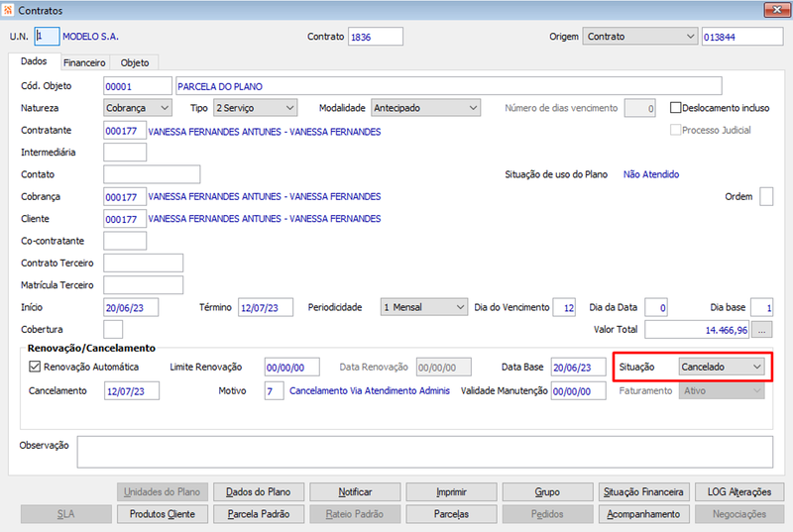Screen dimensions: 793x532
Task: Click the Dia base field
Action: coord(761,307)
